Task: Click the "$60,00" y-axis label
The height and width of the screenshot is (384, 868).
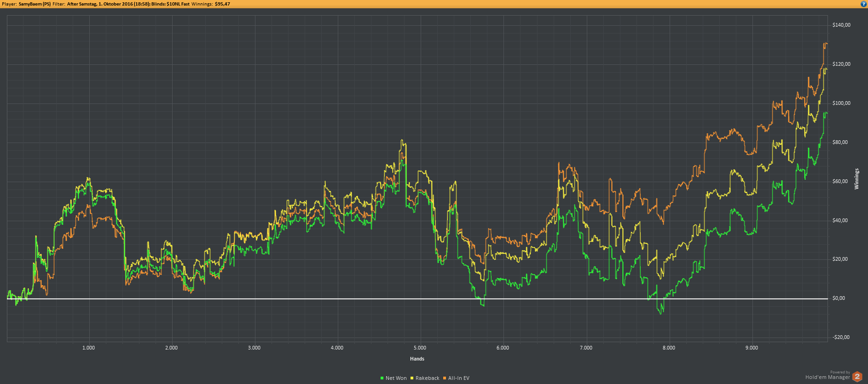Action: (840, 181)
